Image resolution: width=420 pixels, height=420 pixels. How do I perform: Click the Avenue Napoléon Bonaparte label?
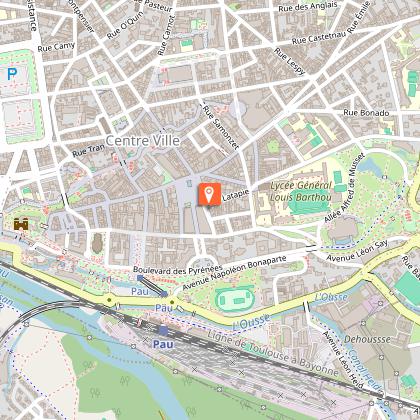234,272
